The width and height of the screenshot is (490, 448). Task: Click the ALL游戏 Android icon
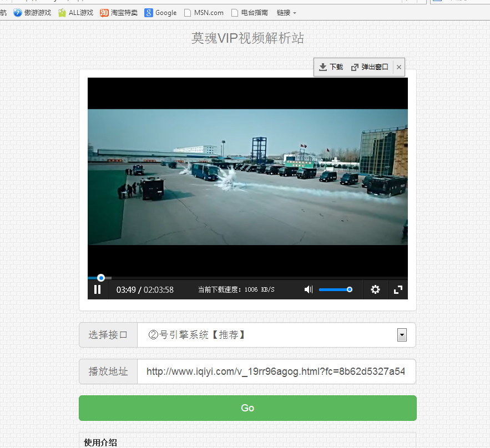[x=62, y=13]
